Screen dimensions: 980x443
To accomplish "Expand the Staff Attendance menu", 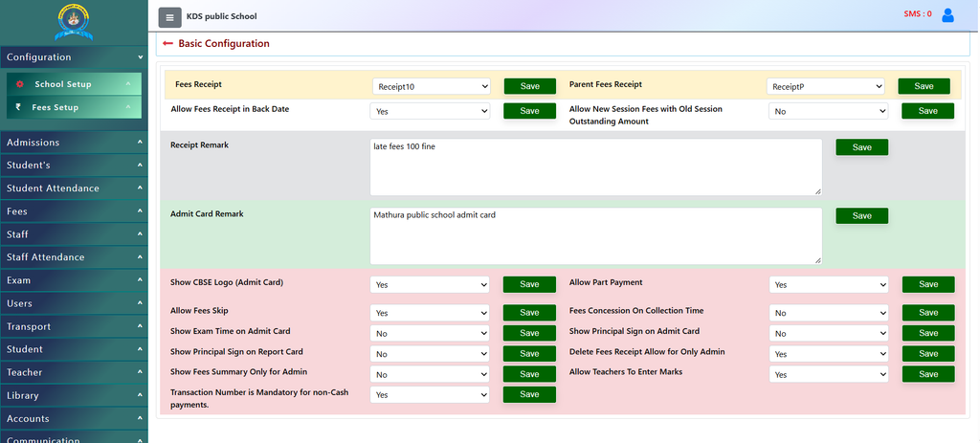I will (74, 257).
